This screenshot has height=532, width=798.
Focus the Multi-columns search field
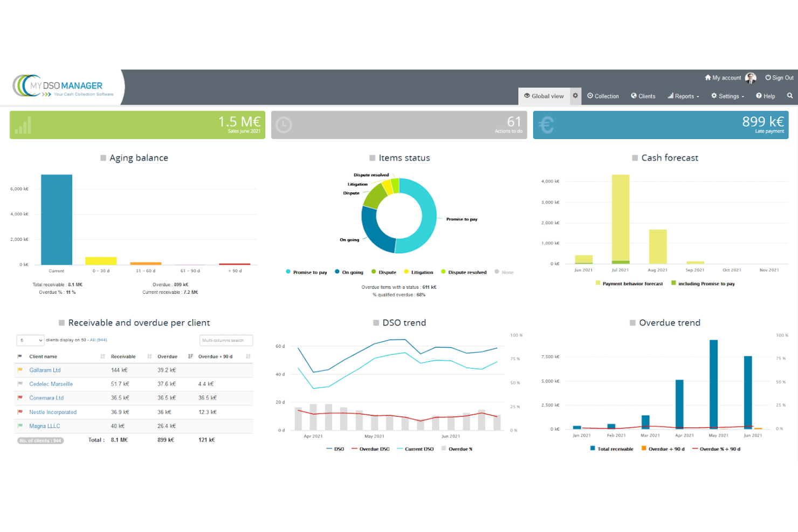tap(226, 340)
